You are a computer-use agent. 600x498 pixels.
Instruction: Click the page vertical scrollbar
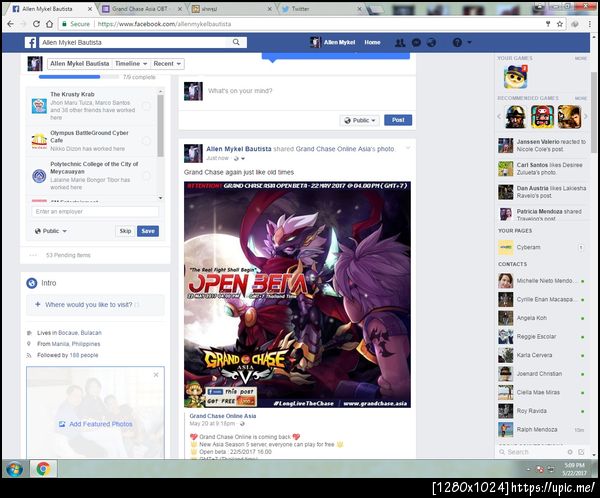(x=594, y=115)
